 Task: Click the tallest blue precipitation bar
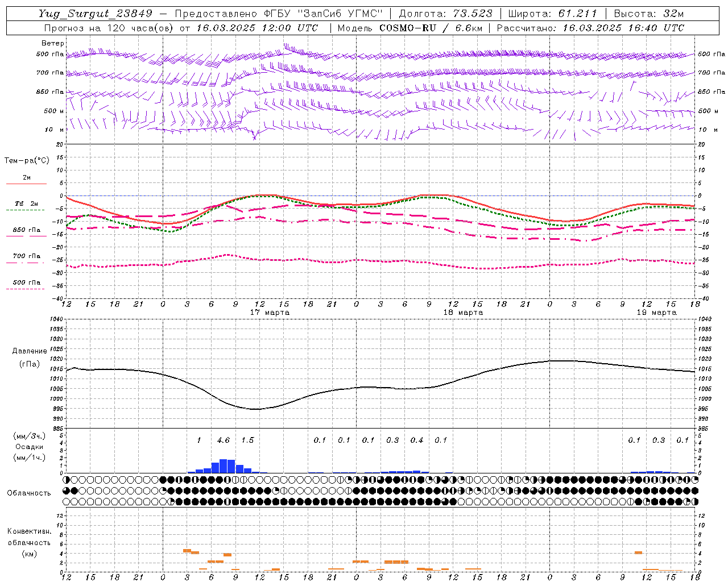click(224, 466)
